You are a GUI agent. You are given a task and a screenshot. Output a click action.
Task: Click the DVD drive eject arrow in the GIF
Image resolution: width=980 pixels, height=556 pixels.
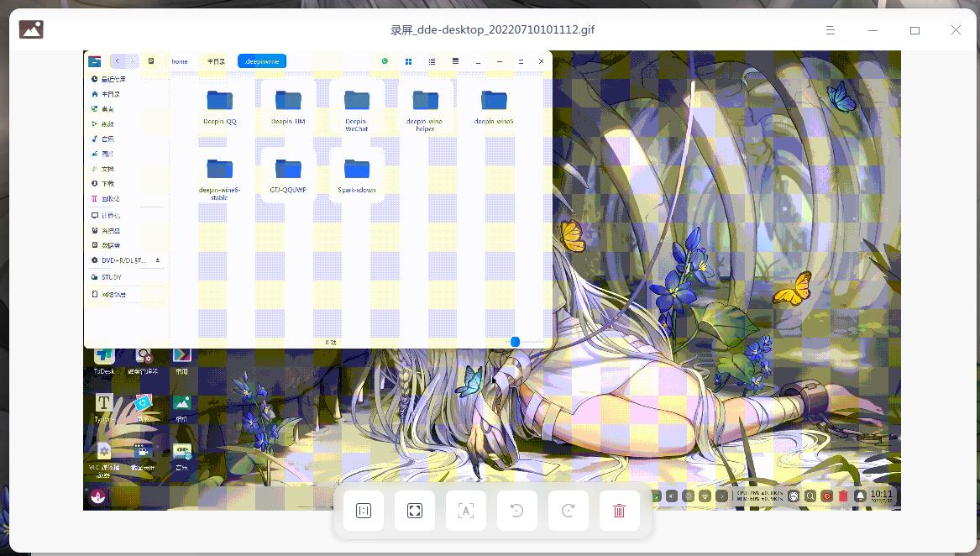coord(158,260)
